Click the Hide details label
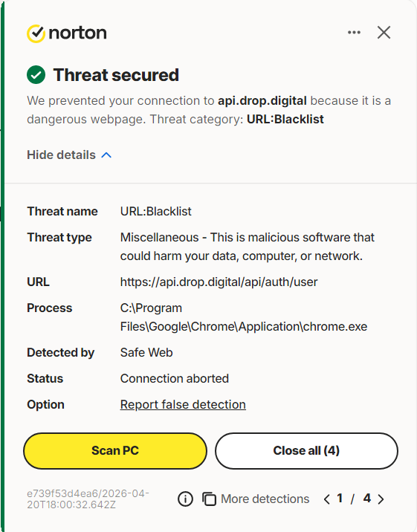417x532 pixels. (x=61, y=155)
